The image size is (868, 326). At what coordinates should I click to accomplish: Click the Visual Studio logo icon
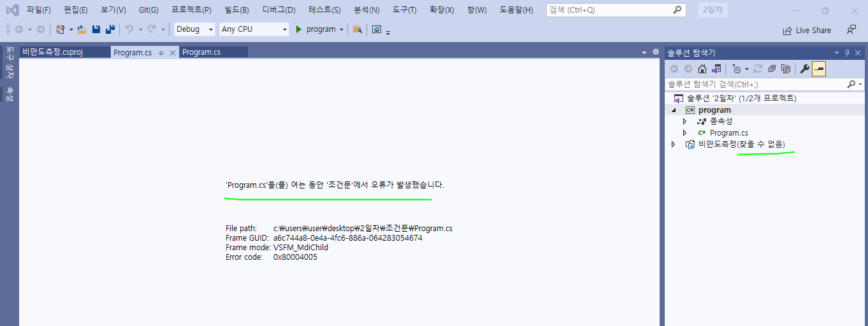[x=12, y=10]
